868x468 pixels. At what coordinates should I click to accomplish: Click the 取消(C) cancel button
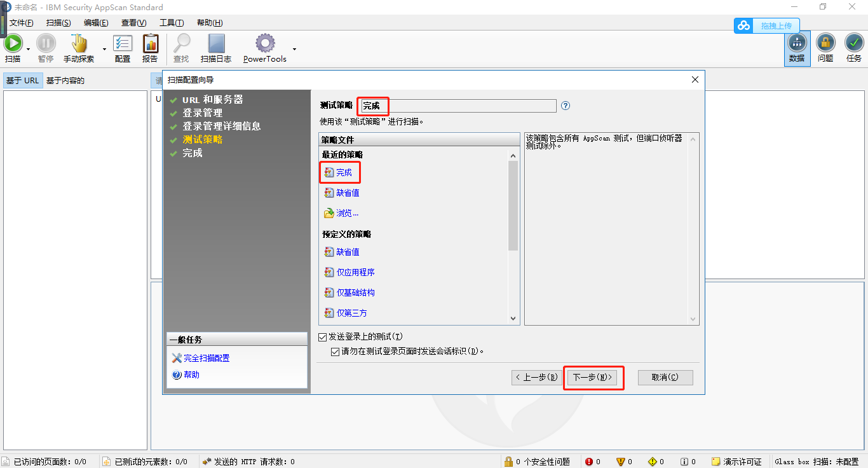(x=665, y=377)
